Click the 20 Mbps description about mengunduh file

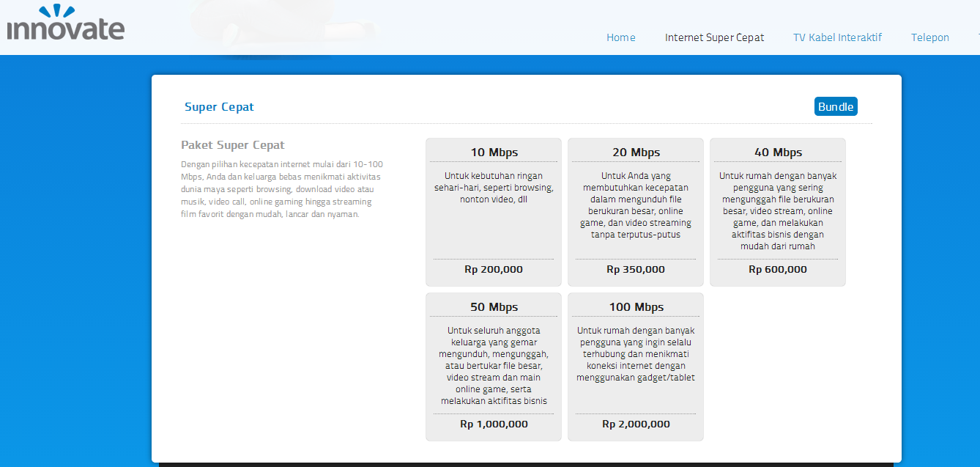point(636,205)
